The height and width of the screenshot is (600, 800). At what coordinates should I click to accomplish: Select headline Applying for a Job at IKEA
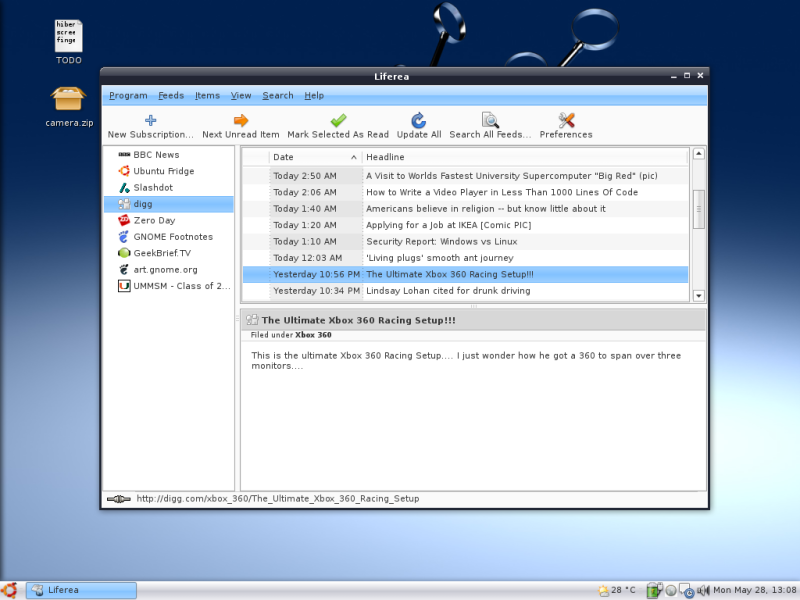[x=448, y=225]
